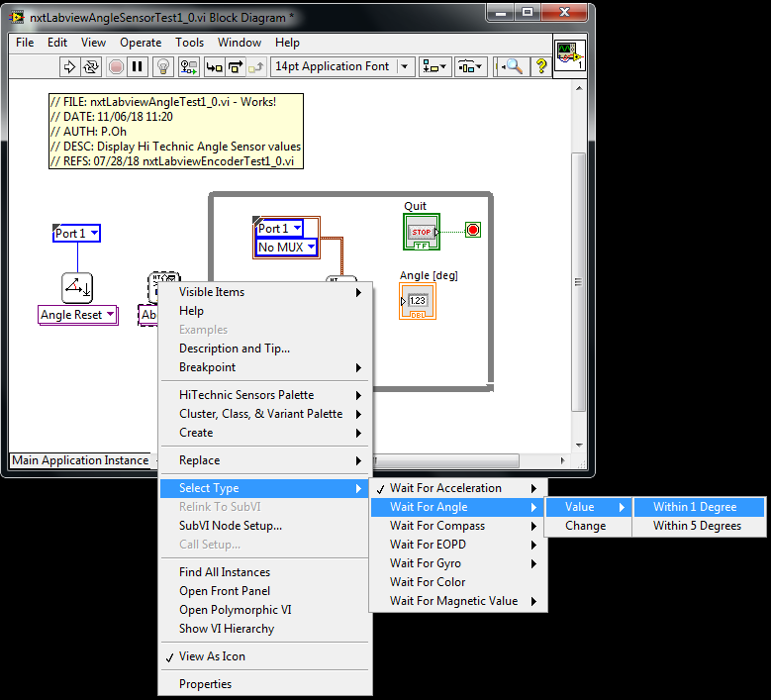Click the vertical scrollbar up arrow
Screen dimensions: 771x700
[579, 88]
